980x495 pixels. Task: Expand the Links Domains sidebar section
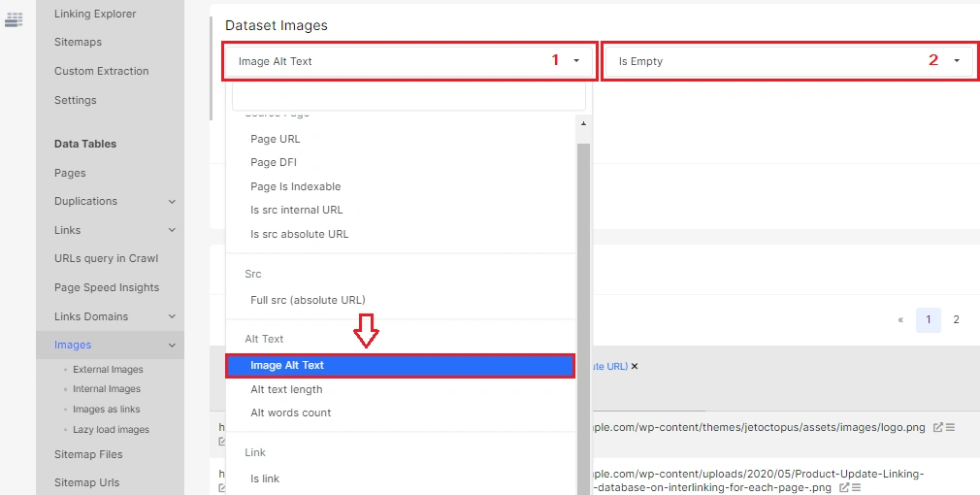coord(172,316)
